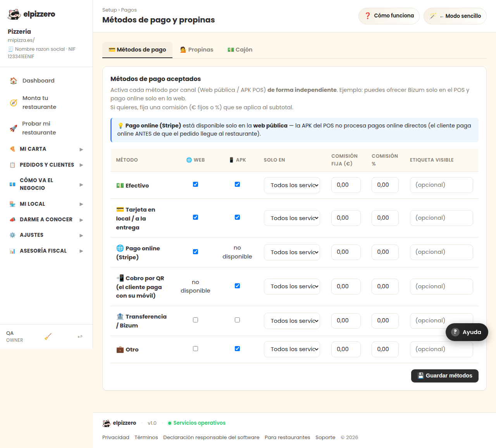Image resolution: width=496 pixels, height=448 pixels.
Task: Click the Tarjeta en local etiqueta visible field
Action: coord(441,218)
